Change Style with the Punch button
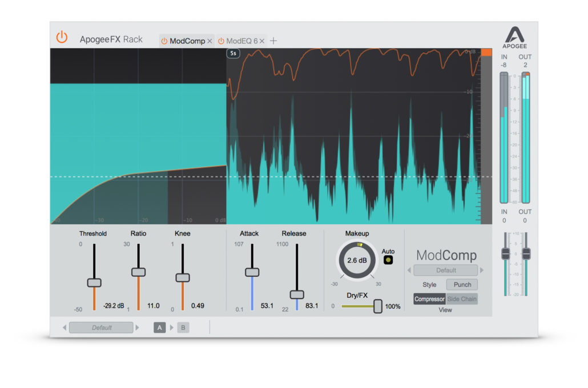The width and height of the screenshot is (588, 388). 462,285
